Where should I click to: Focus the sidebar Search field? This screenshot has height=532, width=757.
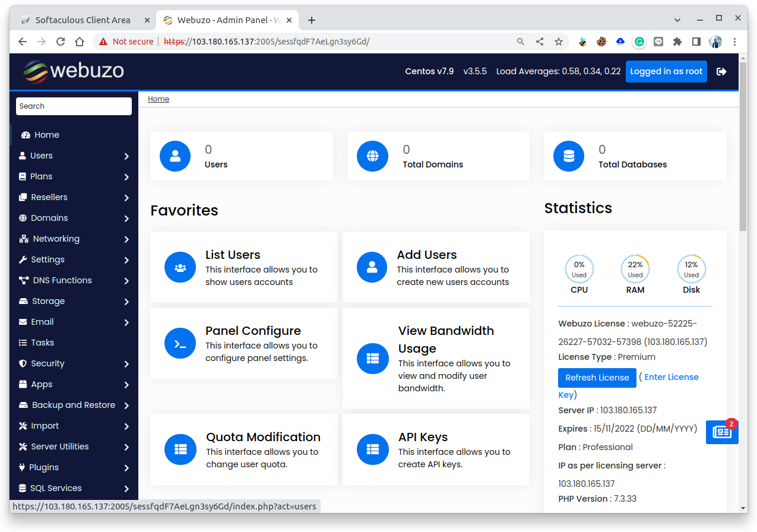[x=74, y=106]
